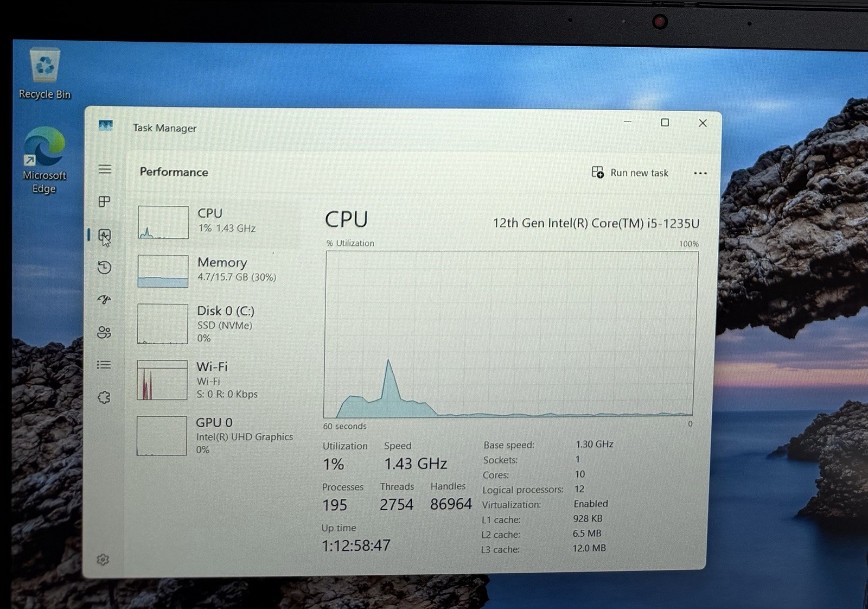
Task: Click the L3 cache value 12.0 MB
Action: (x=589, y=548)
